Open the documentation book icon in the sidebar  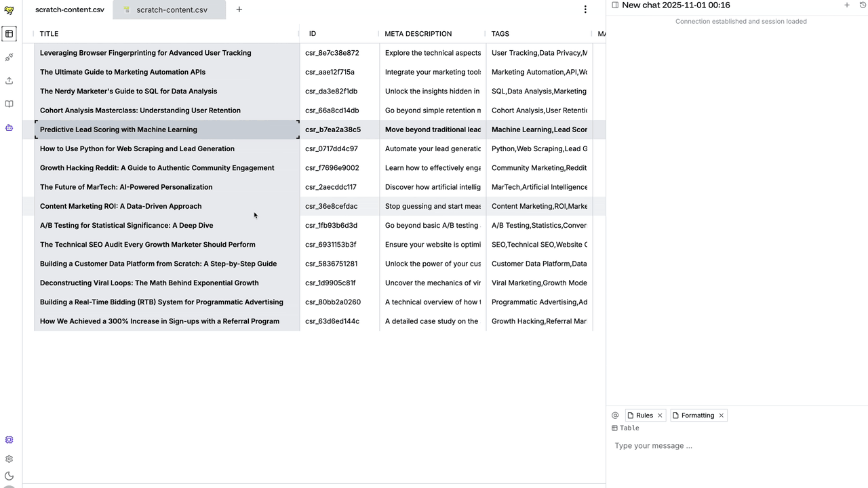(x=9, y=103)
